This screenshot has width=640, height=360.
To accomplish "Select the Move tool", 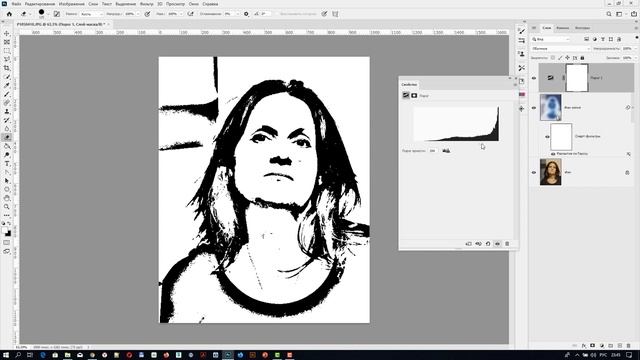I will tap(7, 33).
